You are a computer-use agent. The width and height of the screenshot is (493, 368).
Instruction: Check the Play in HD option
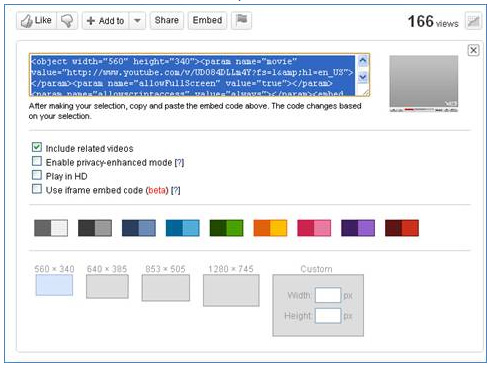[x=37, y=175]
